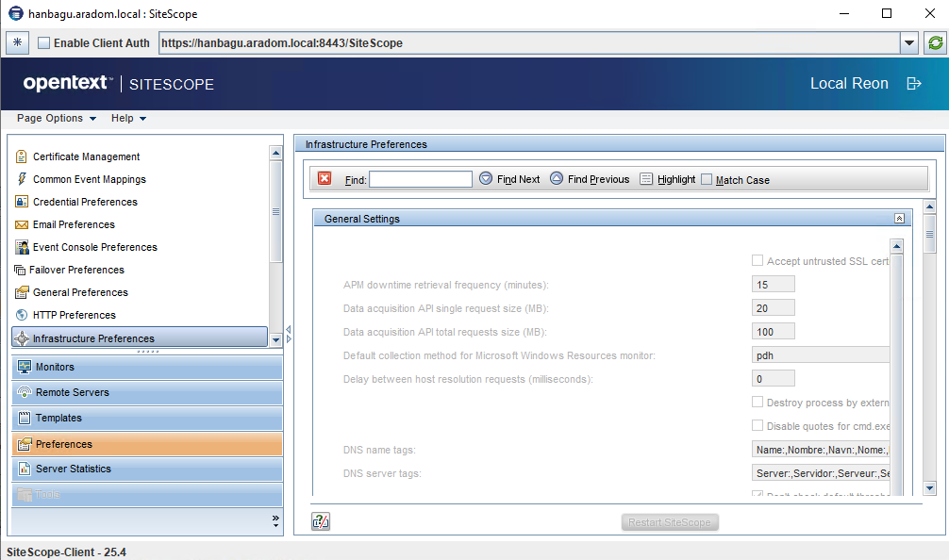Select Common Event Mappings entry
949x560 pixels.
coord(89,179)
